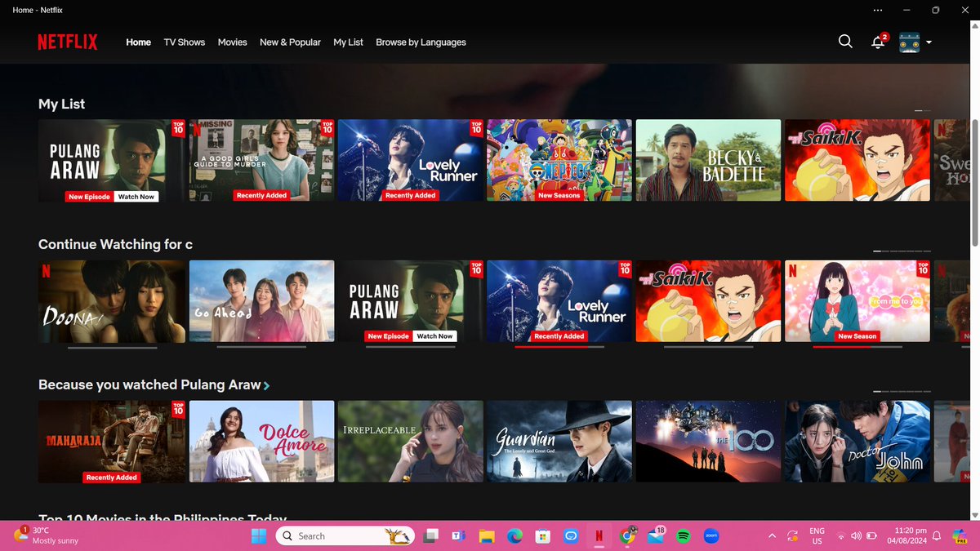
Task: Open Mail app with 18 badge
Action: [x=656, y=535]
